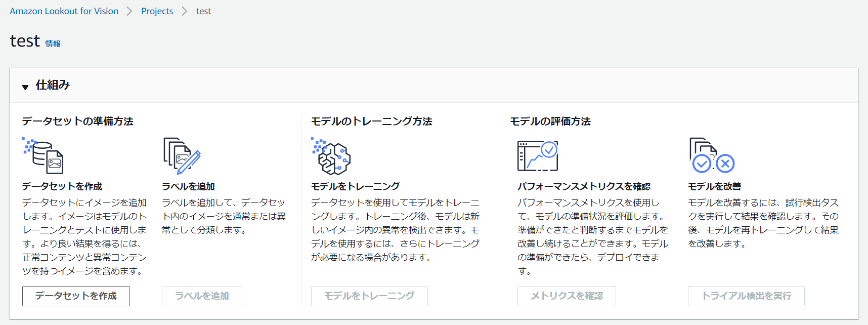868x325 pixels.
Task: Click the dataset creation database icon
Action: pyautogui.click(x=43, y=155)
